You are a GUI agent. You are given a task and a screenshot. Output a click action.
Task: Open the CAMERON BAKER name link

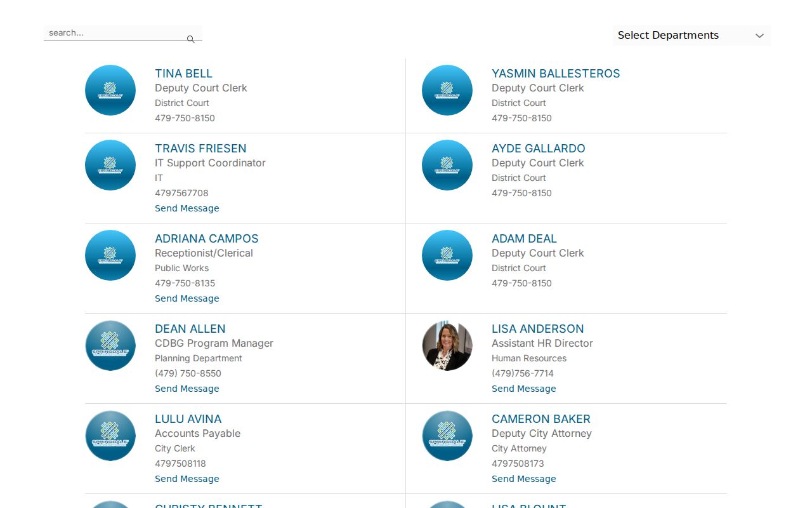[541, 419]
